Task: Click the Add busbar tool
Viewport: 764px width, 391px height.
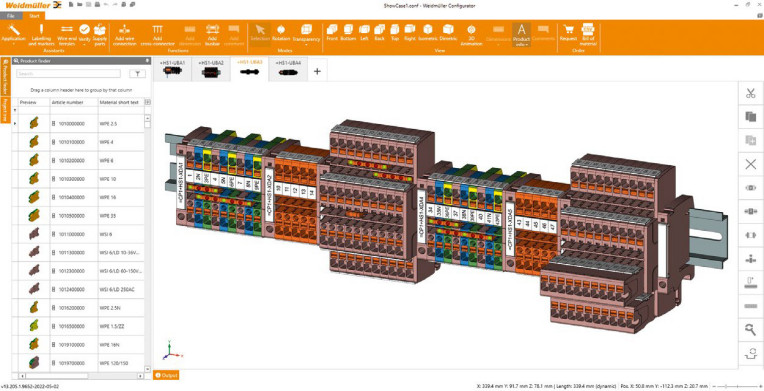Action: click(212, 35)
